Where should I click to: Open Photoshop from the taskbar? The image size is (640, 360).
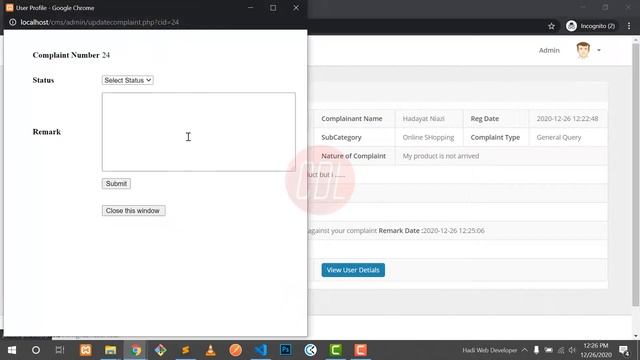click(x=286, y=350)
